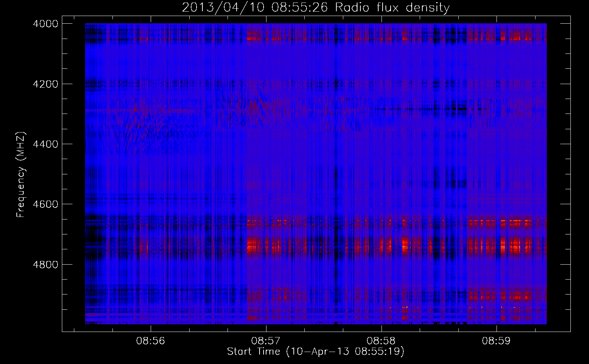Screen dimensions: 589x364
Task: Click the '08:58' time axis label
Action: (x=381, y=341)
